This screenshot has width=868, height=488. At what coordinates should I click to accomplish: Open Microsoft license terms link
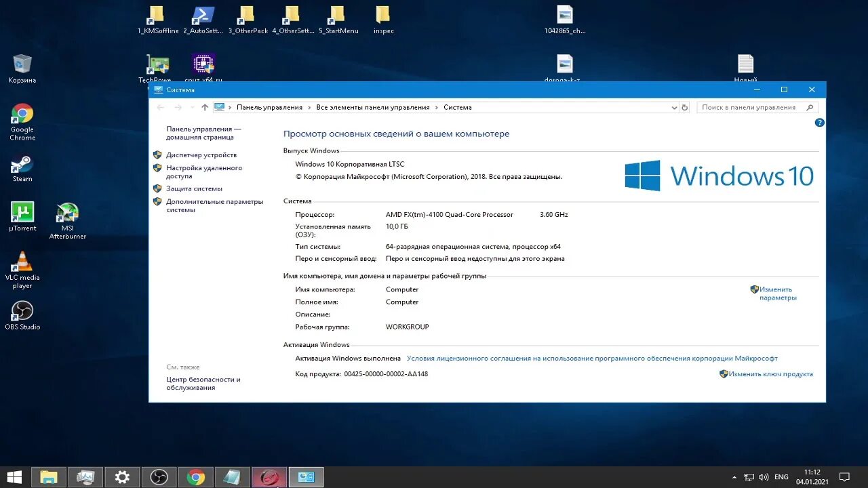pos(592,359)
